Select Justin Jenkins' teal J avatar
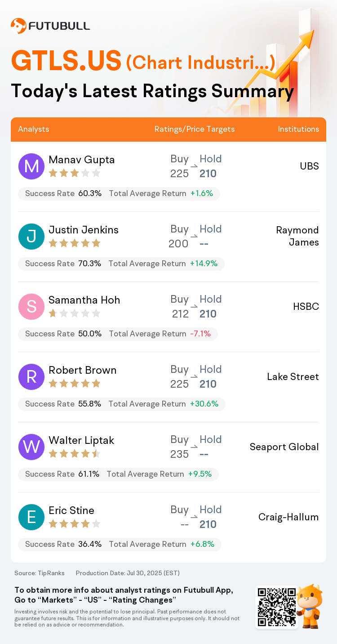The height and width of the screenshot is (644, 337). (x=31, y=237)
